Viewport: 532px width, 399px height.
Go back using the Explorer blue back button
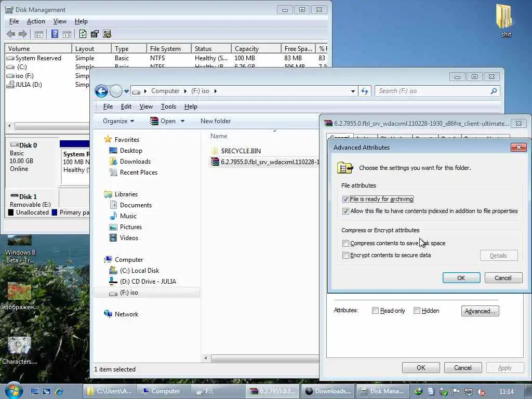click(x=101, y=91)
